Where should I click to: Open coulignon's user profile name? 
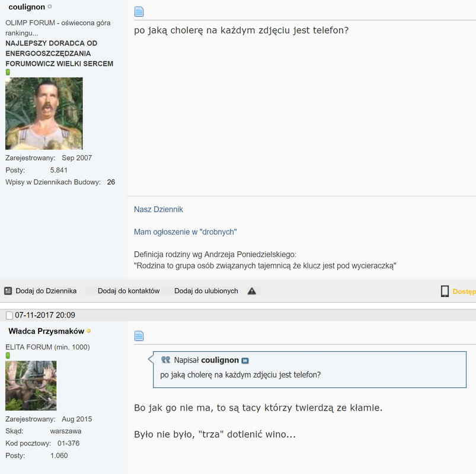coord(27,7)
